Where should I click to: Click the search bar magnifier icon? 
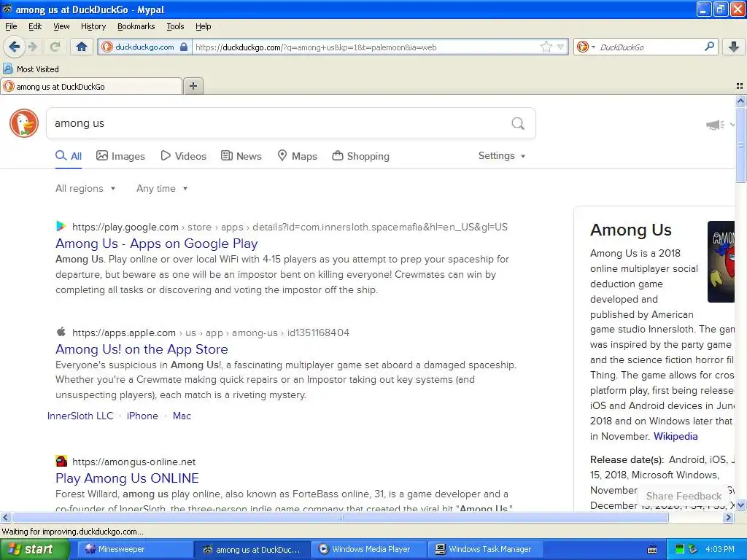pos(709,47)
